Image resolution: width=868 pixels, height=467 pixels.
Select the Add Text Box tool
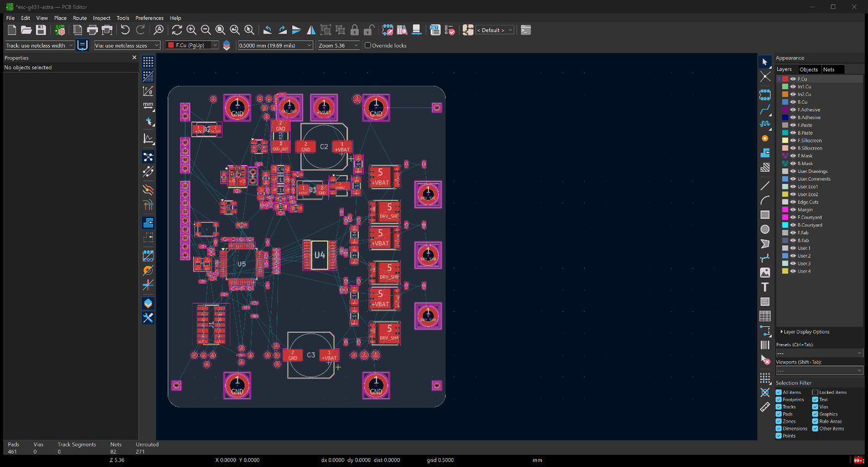click(765, 301)
